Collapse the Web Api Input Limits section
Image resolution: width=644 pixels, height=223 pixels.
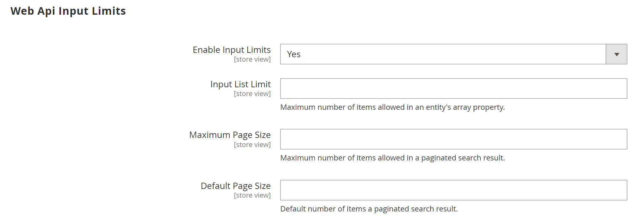[x=68, y=11]
